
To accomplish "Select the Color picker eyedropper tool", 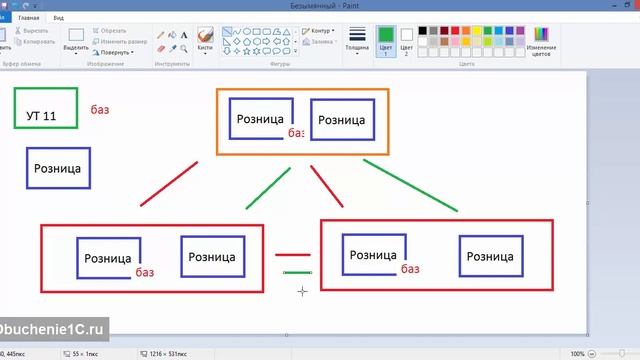I will tap(172, 49).
